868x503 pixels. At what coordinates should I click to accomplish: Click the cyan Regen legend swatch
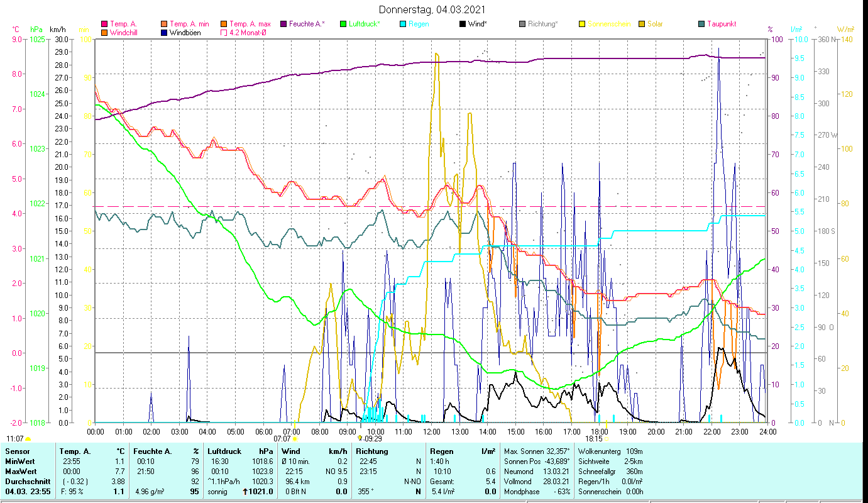[x=404, y=24]
